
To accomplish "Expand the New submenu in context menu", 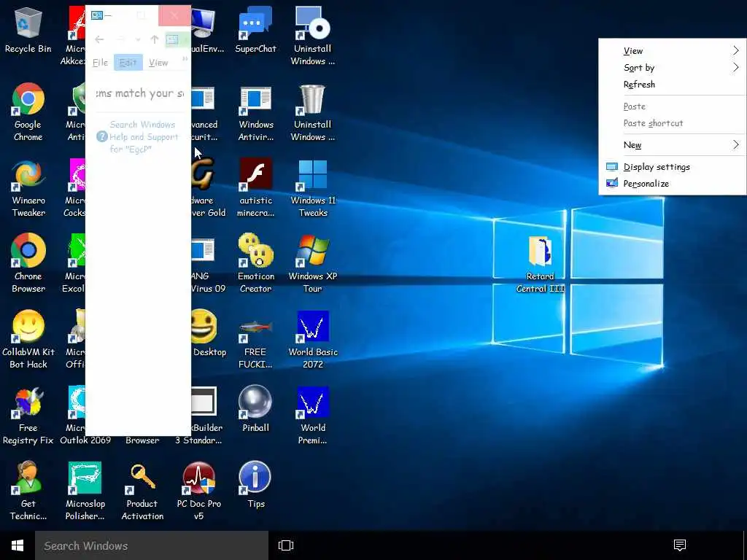I will [672, 145].
